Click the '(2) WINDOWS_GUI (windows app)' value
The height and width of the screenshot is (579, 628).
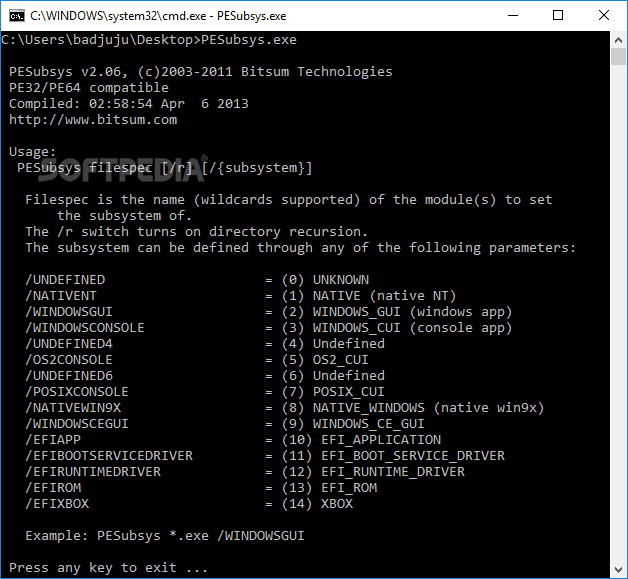[397, 312]
